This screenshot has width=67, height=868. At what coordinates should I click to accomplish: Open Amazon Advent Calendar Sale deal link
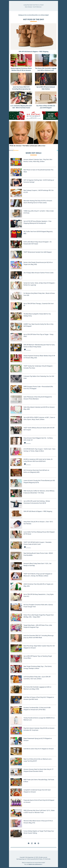(x=38, y=160)
